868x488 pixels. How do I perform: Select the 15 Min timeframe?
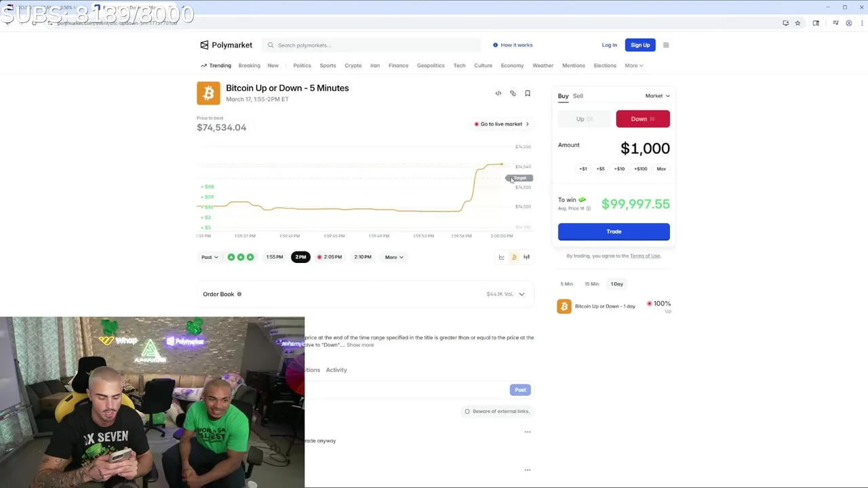pyautogui.click(x=592, y=284)
